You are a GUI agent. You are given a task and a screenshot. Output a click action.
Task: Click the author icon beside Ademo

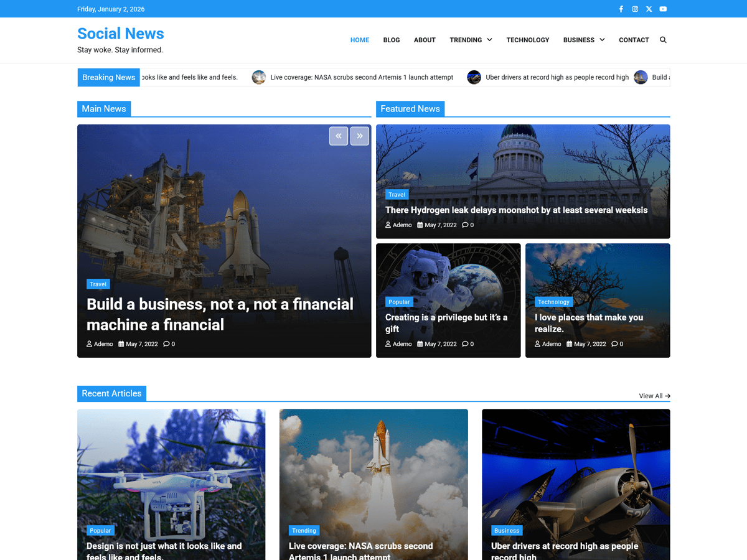tap(89, 343)
